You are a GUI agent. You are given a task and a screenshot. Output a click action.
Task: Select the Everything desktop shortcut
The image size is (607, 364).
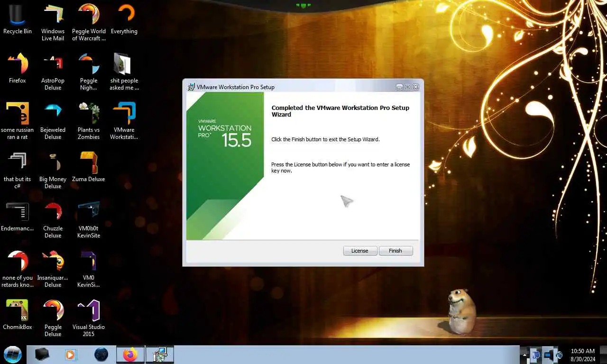coord(124,19)
